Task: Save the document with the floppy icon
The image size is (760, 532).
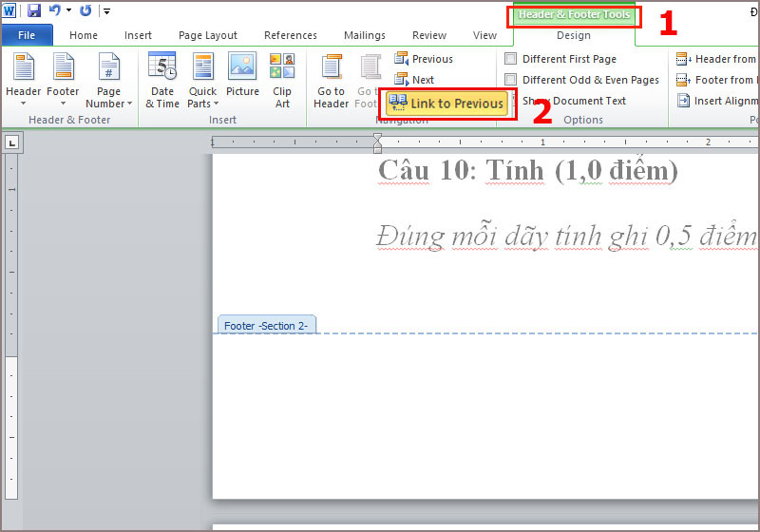Action: point(34,10)
